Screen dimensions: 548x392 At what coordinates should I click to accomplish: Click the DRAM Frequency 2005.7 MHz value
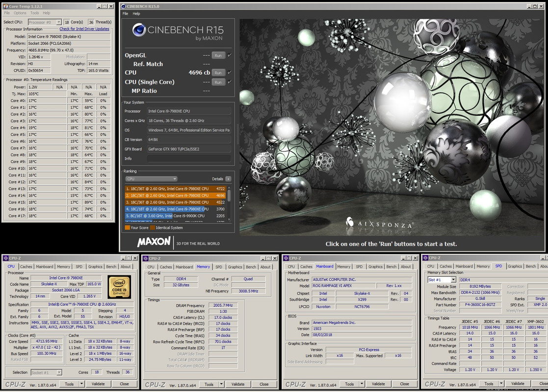[x=223, y=305]
